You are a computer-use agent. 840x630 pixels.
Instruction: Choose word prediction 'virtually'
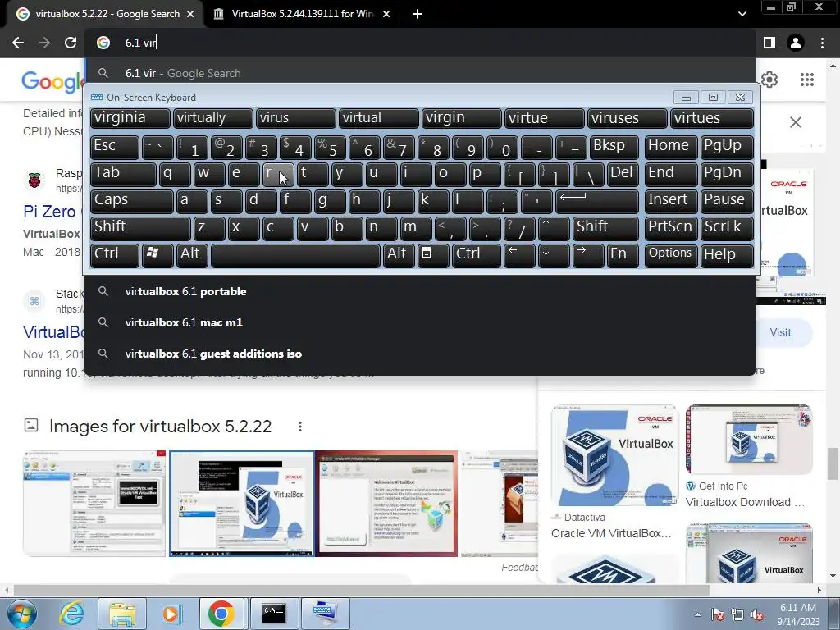click(212, 118)
